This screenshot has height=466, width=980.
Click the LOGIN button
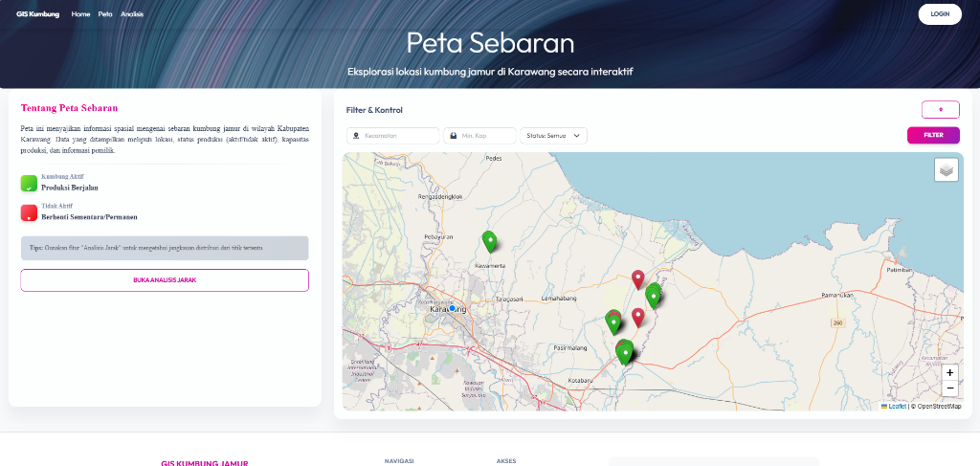point(940,13)
